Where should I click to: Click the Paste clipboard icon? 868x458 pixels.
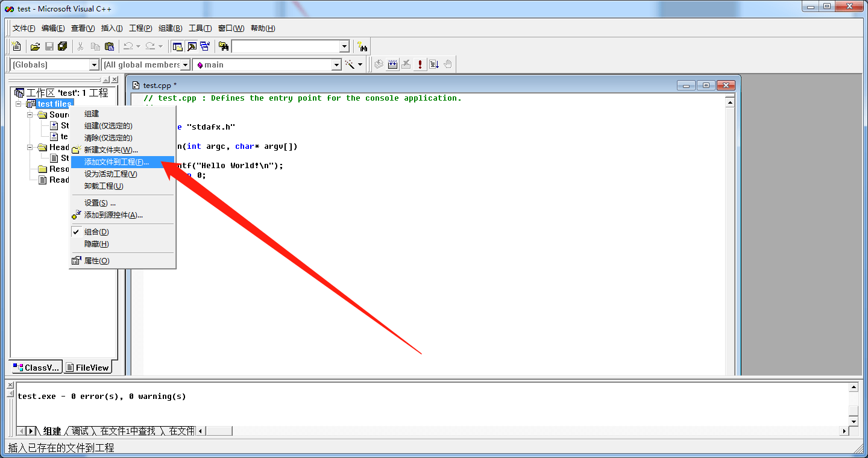pyautogui.click(x=109, y=46)
